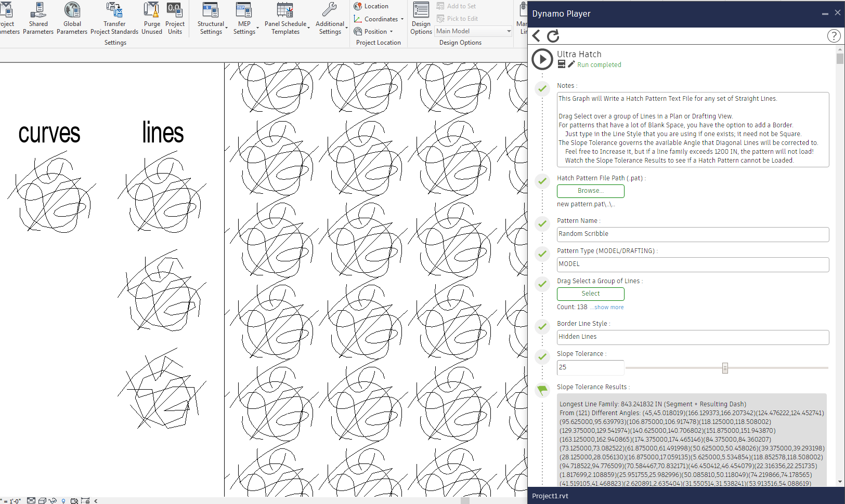Click the Pick to Edit tool
845x504 pixels.
click(x=458, y=19)
